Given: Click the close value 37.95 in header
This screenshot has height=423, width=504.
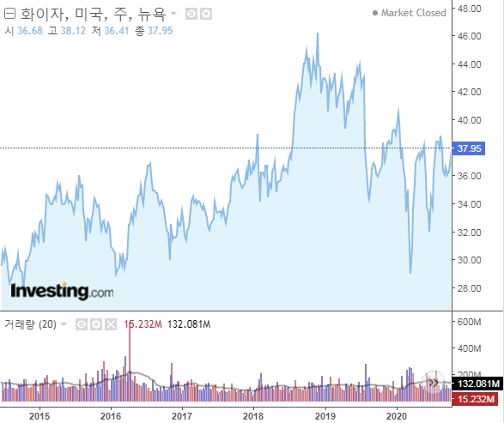Looking at the screenshot, I should point(160,31).
